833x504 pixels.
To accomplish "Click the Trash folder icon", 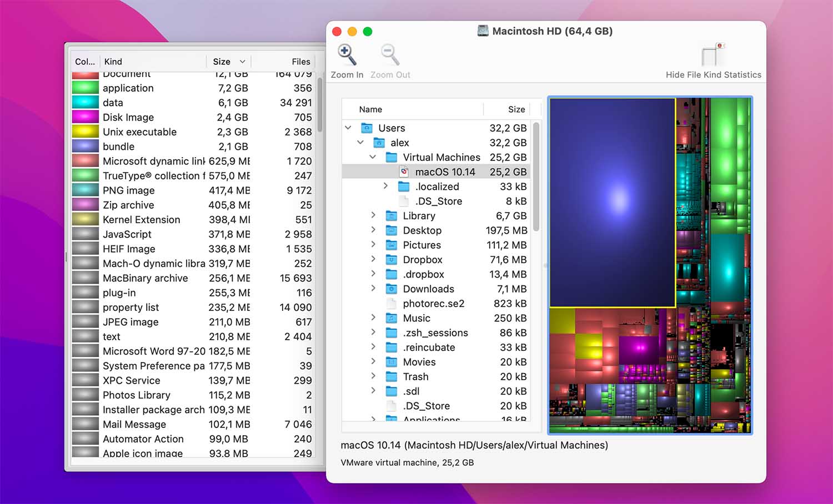I will [x=392, y=377].
